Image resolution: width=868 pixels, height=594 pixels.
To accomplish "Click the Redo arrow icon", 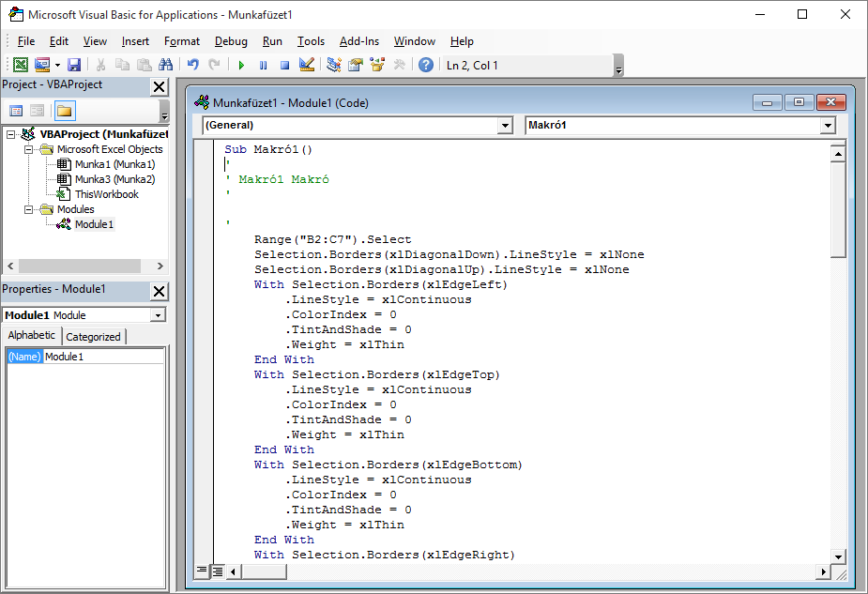I will (214, 65).
